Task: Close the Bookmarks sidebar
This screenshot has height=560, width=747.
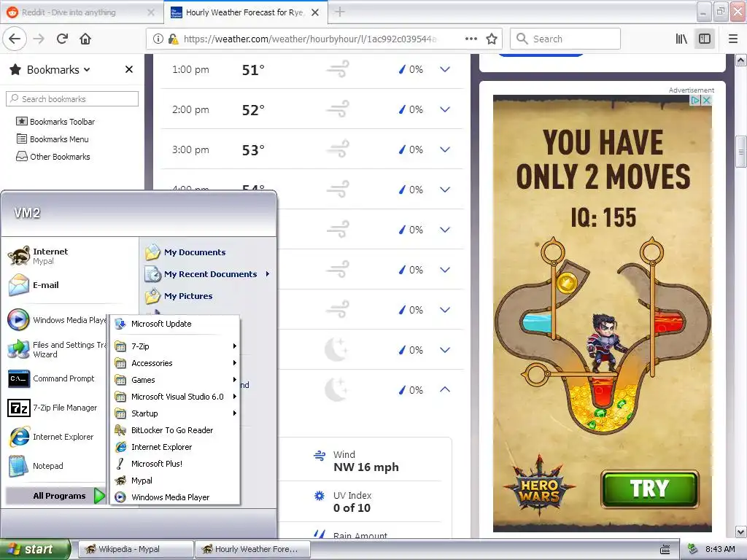Action: click(x=128, y=69)
